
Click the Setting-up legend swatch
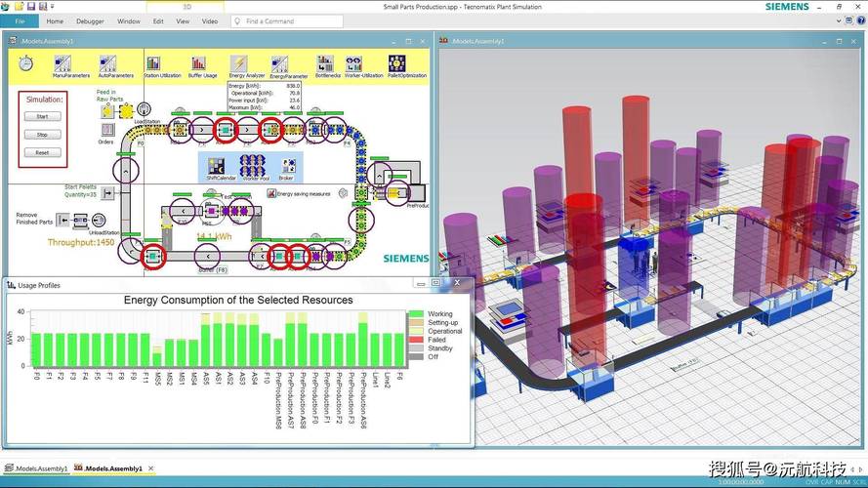point(416,322)
